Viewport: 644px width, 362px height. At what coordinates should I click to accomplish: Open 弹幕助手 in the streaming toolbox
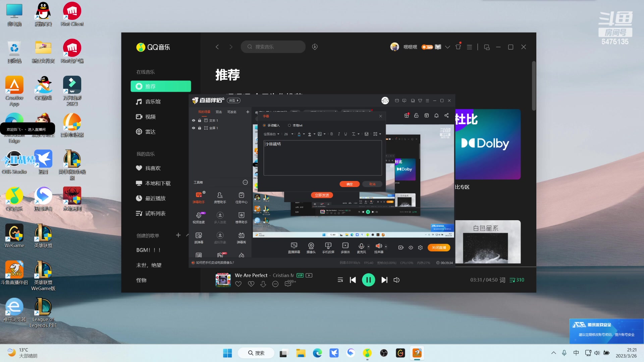click(199, 197)
